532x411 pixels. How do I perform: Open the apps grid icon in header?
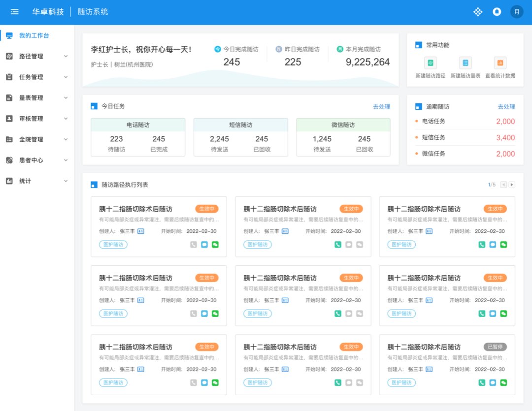click(478, 12)
